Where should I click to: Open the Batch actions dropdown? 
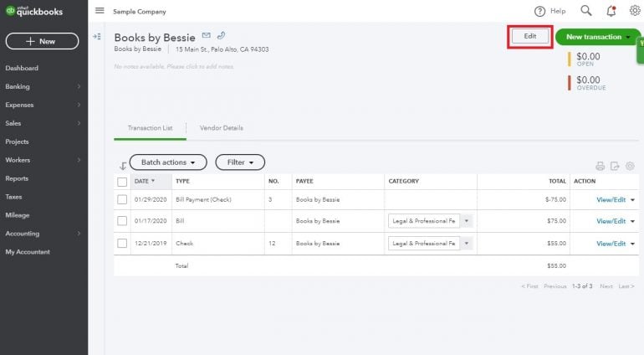[167, 162]
